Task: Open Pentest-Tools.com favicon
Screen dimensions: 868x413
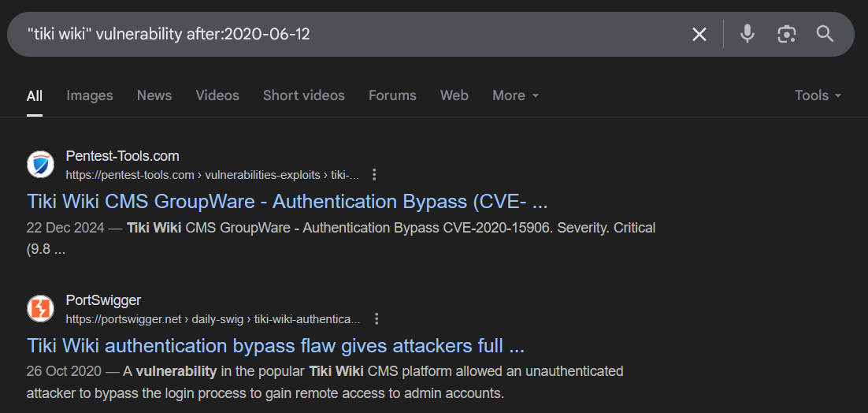Action: click(x=40, y=165)
